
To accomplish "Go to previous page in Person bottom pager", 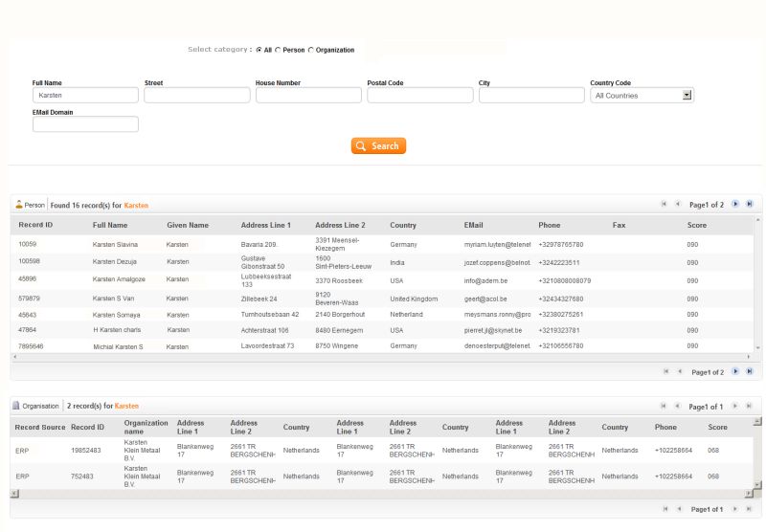I will click(680, 371).
